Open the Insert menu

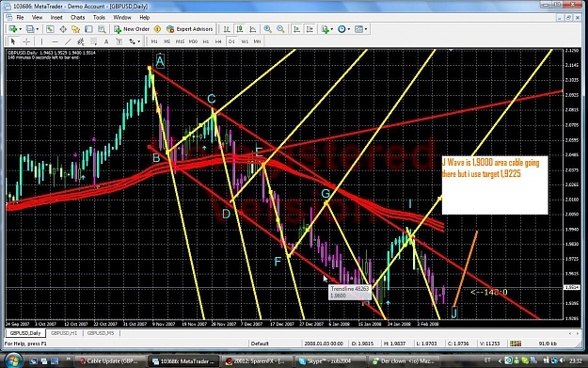coord(56,17)
